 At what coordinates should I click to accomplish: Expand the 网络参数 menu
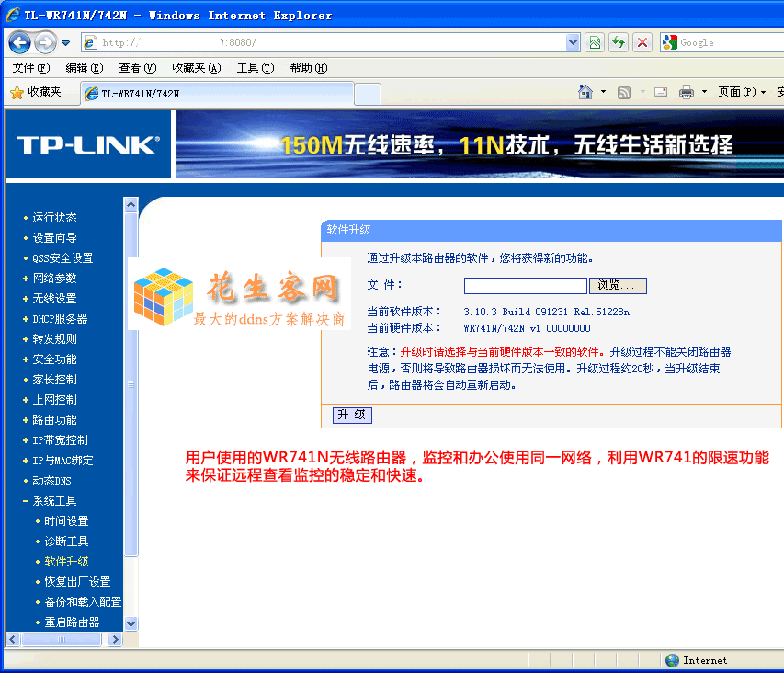54,279
